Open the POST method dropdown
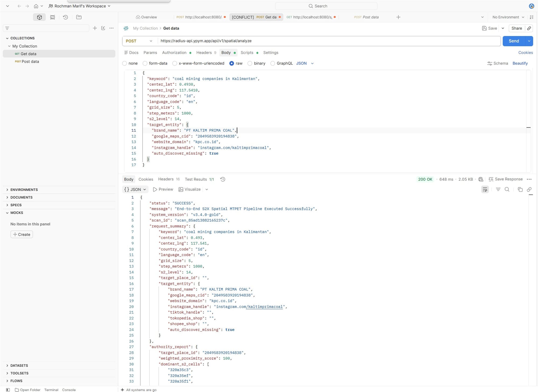The width and height of the screenshot is (538, 392). (139, 41)
